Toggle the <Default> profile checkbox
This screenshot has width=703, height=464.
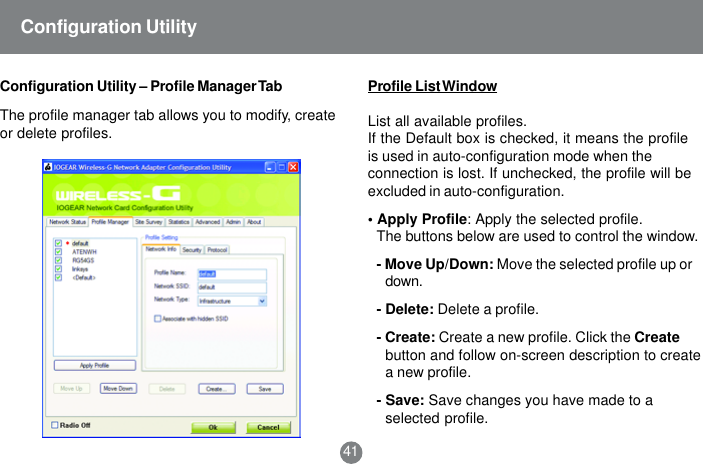[58, 278]
